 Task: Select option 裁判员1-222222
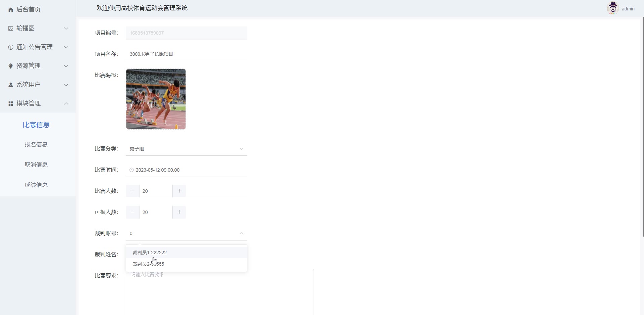(x=187, y=253)
